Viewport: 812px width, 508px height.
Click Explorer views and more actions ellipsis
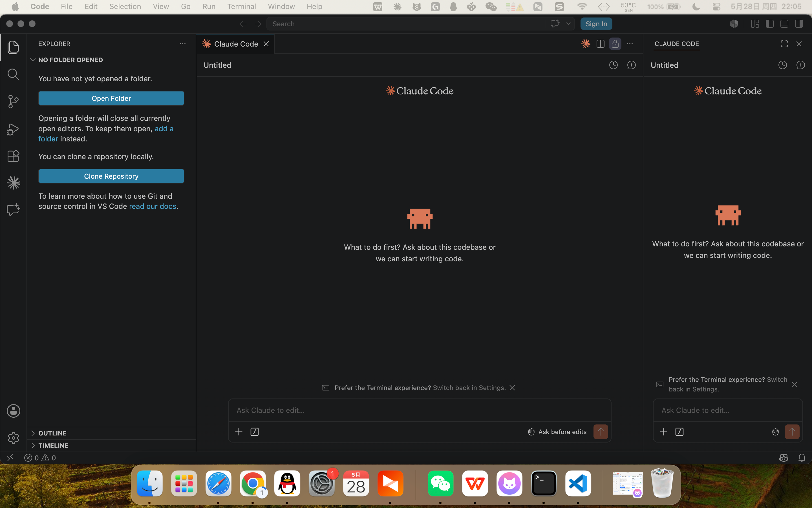coord(182,44)
